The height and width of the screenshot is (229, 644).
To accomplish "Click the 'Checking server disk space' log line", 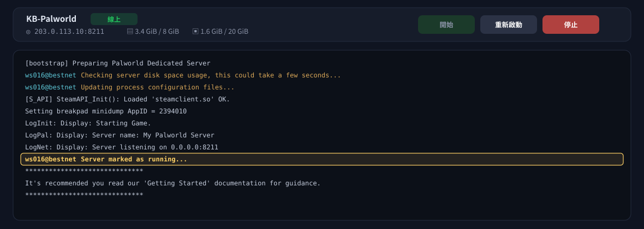I will [183, 75].
